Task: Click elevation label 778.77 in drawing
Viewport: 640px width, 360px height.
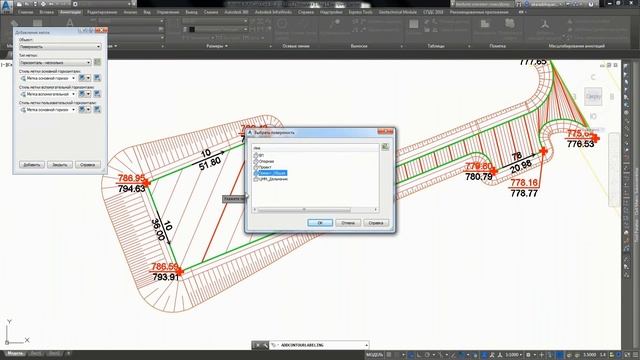Action: 524,193
